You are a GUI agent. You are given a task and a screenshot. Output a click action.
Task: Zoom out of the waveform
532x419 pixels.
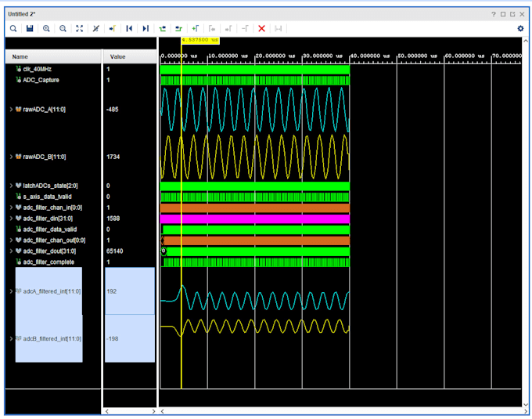tap(63, 28)
